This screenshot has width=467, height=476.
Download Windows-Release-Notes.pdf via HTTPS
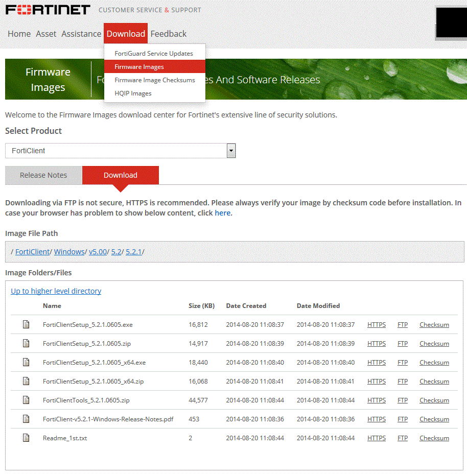[x=377, y=419]
